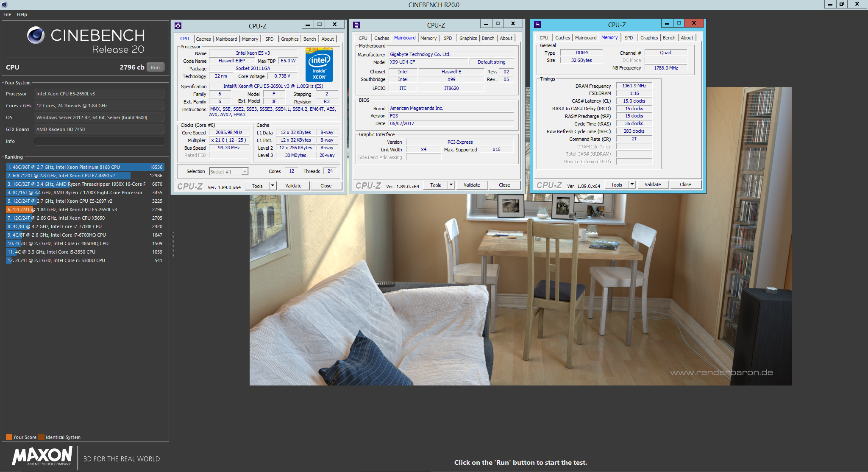Viewport: 868px width, 472px height.
Task: Open the Tools dropdown arrow in the Mainboard CPU-Z window
Action: (x=451, y=185)
